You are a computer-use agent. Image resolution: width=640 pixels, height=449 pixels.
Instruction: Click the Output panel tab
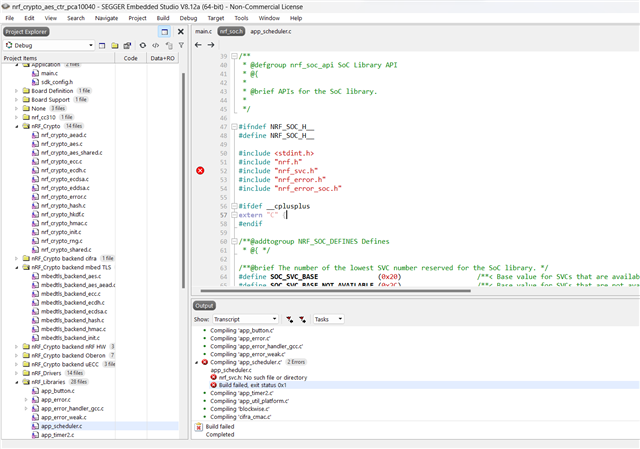click(x=204, y=306)
